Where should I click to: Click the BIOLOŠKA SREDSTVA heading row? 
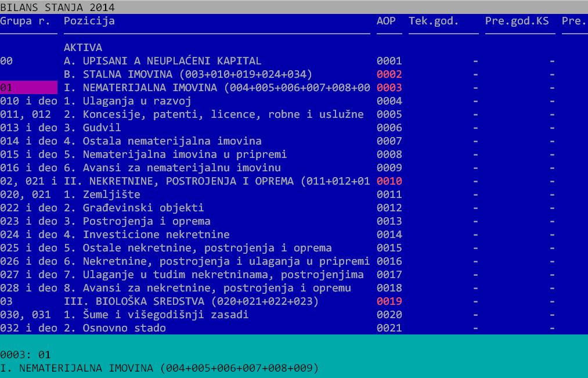191,301
